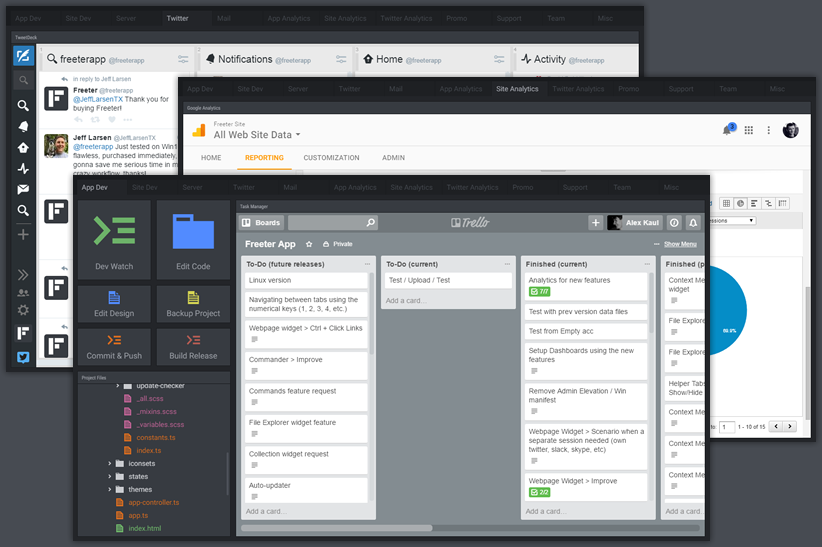The width and height of the screenshot is (822, 547).
Task: Switch Analytics view to data table
Action: point(726,203)
